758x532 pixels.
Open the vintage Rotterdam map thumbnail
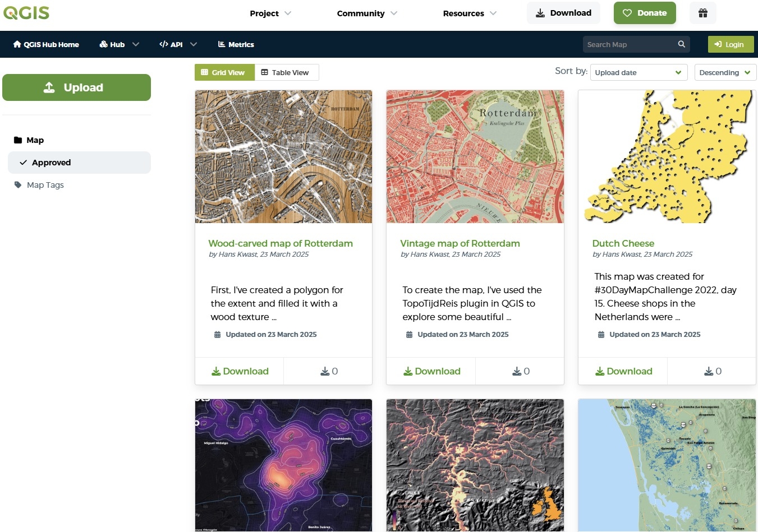click(x=475, y=157)
